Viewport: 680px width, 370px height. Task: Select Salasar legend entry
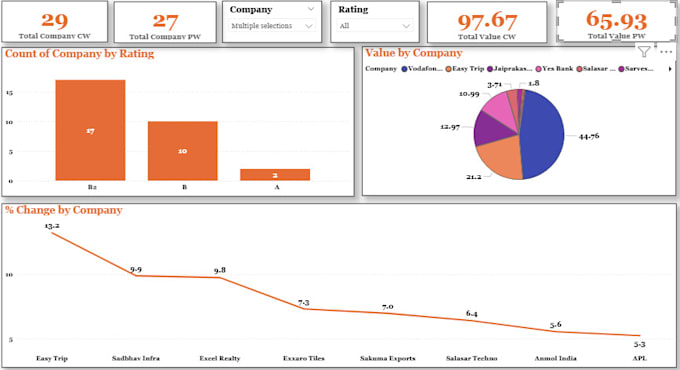click(x=596, y=69)
